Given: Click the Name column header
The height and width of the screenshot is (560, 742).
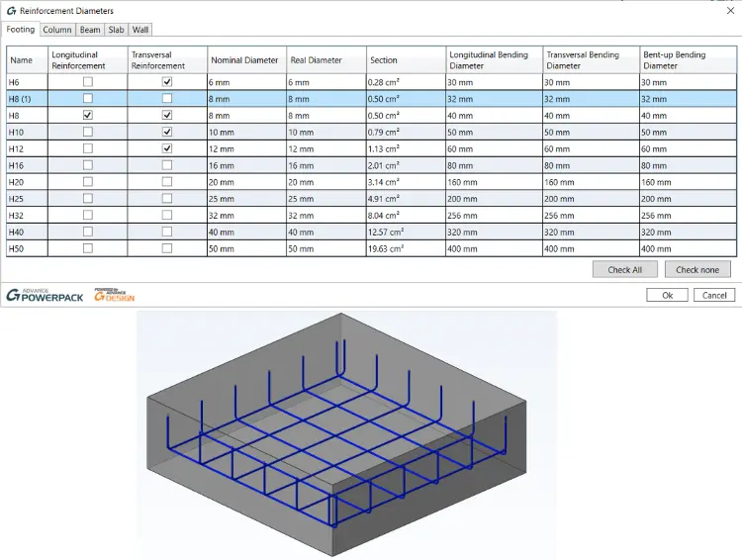Looking at the screenshot, I should [x=27, y=60].
